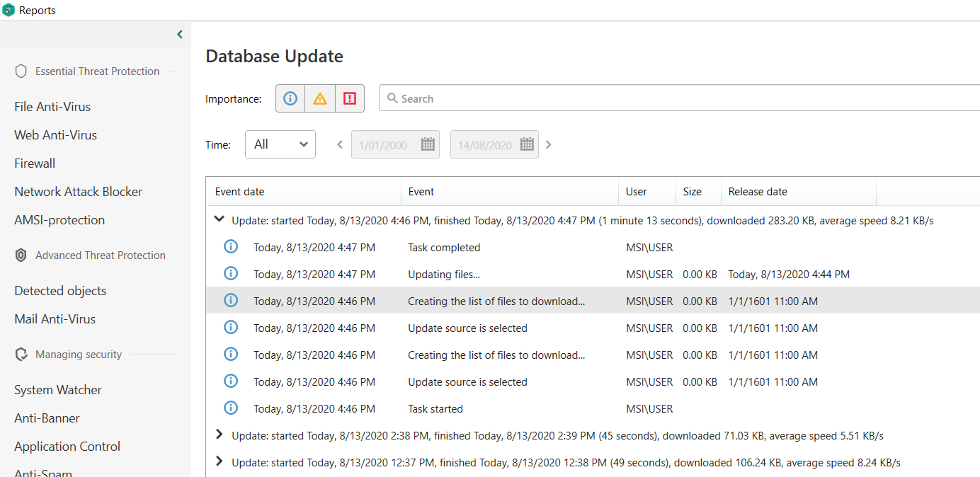980x477 pixels.
Task: Open the end date calendar picker
Action: tap(527, 144)
